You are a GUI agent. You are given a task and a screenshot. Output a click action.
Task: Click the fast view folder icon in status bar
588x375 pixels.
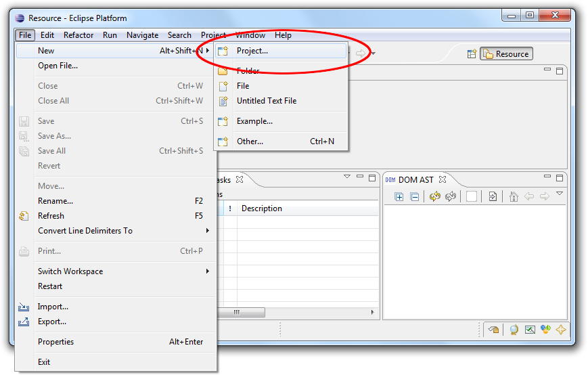[493, 330]
